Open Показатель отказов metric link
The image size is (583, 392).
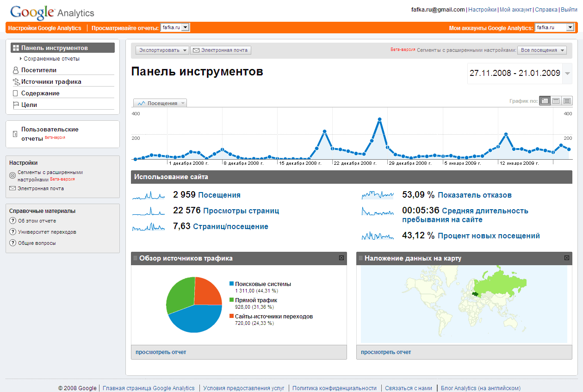[x=475, y=195]
